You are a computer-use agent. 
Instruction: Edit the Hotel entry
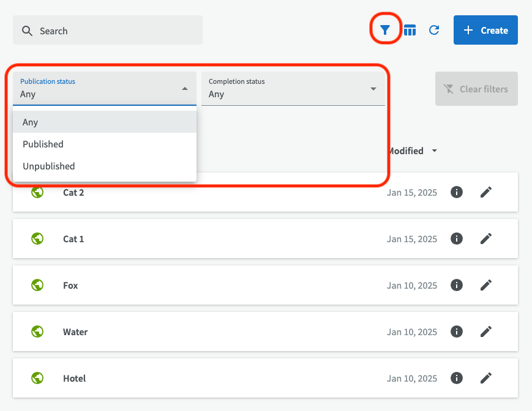coord(486,378)
